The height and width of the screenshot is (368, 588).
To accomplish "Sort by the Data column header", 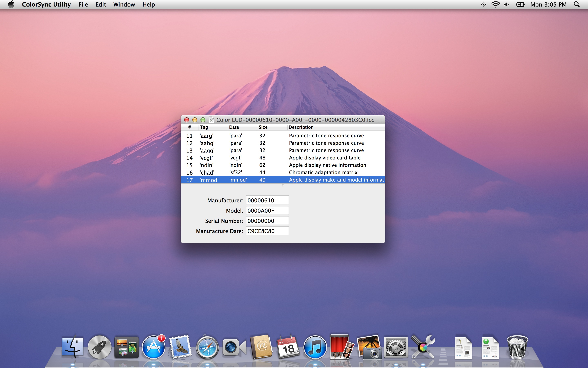I will [x=243, y=127].
